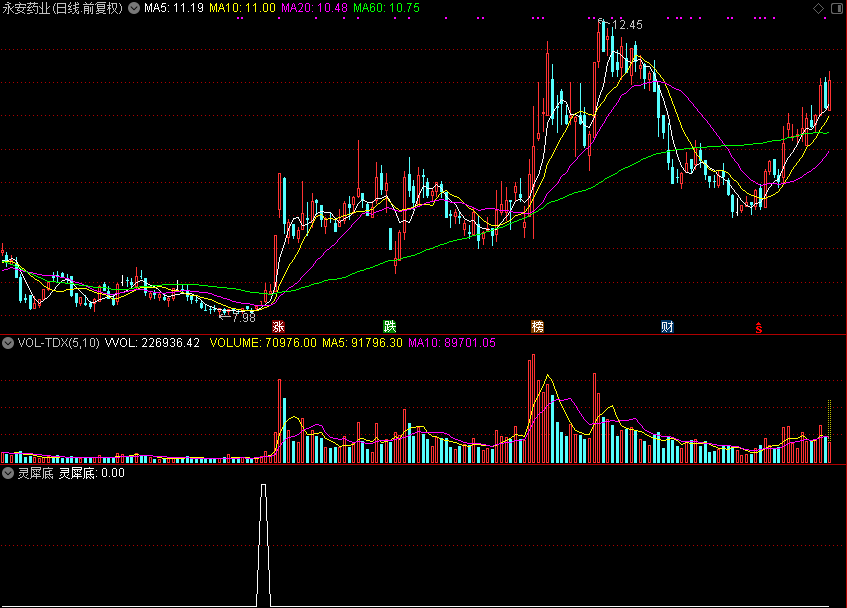Click the red 涨 event marker
The width and height of the screenshot is (847, 608).
coord(278,326)
